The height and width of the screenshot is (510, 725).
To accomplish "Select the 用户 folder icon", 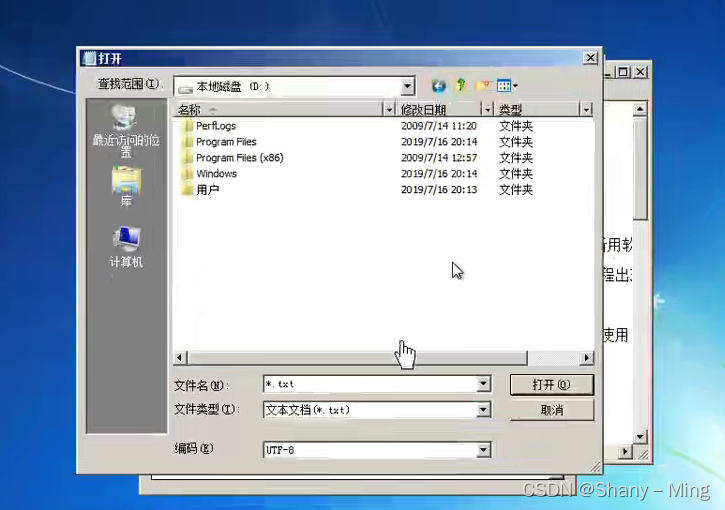I will pos(187,190).
